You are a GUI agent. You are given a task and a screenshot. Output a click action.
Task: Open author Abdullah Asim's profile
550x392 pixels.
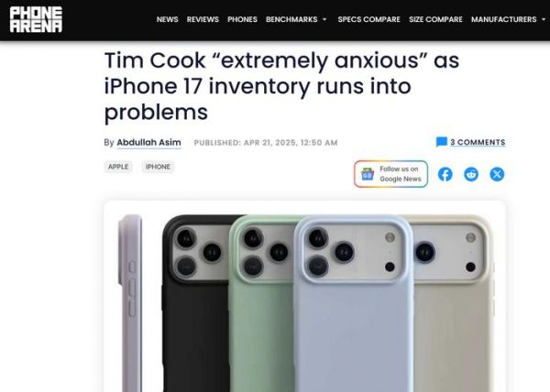click(148, 143)
